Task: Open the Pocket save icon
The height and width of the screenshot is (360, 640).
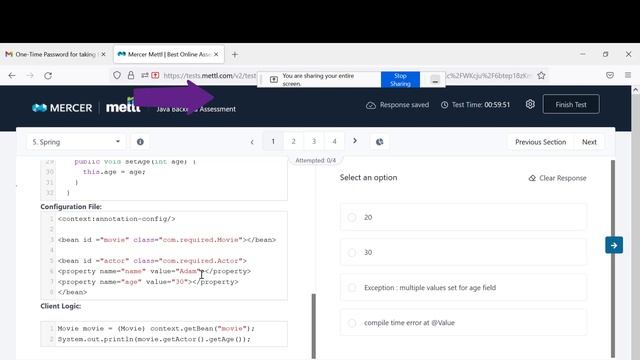Action: [610, 75]
